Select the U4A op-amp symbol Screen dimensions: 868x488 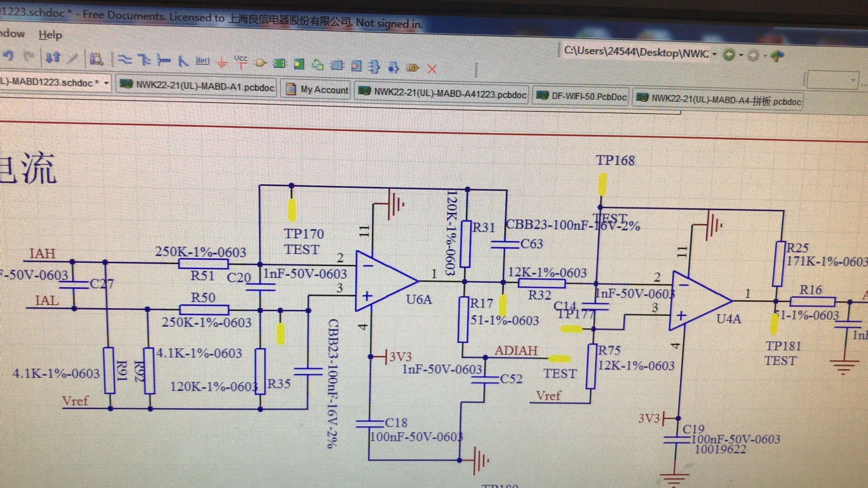[700, 301]
